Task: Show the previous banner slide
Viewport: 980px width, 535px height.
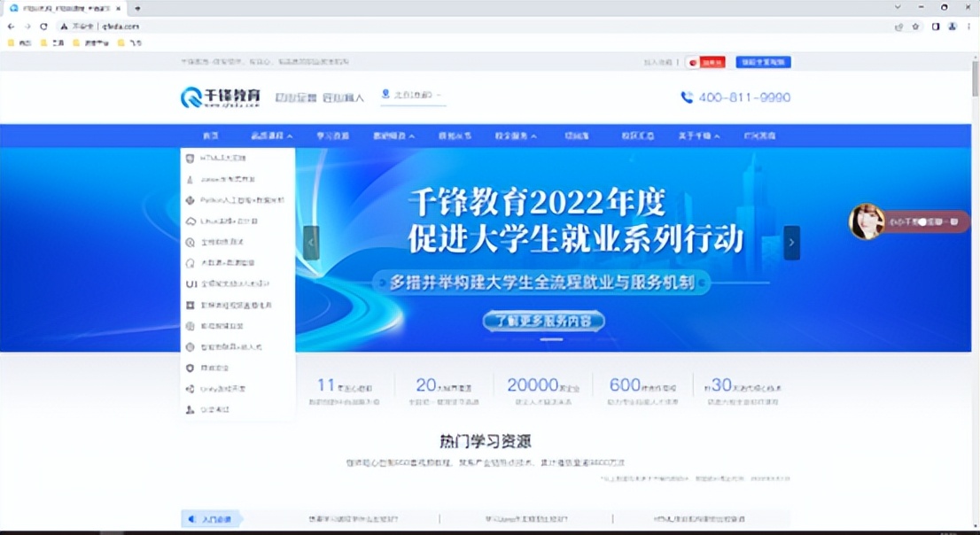Action: point(311,243)
